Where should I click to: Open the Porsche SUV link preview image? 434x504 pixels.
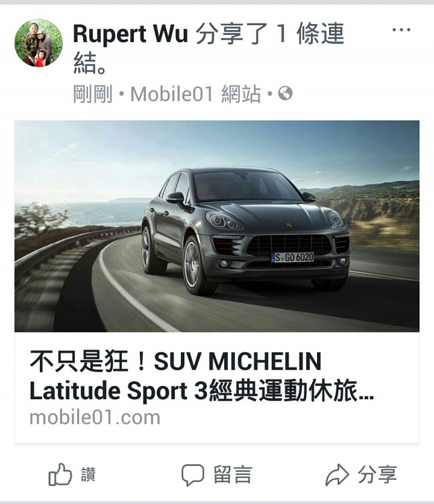pyautogui.click(x=217, y=226)
